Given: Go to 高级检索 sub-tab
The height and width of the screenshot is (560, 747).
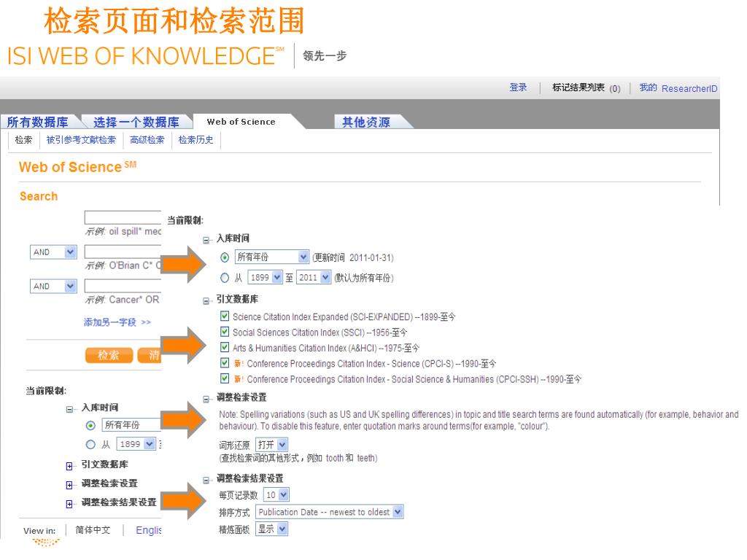Looking at the screenshot, I should (147, 139).
